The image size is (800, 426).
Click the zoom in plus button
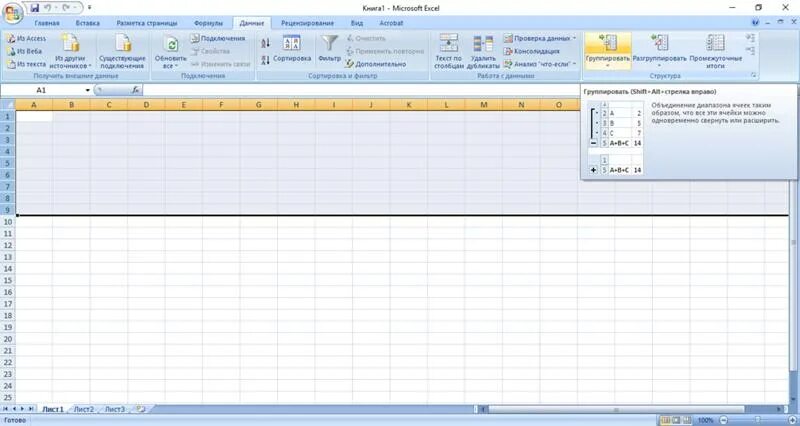pyautogui.click(x=792, y=420)
